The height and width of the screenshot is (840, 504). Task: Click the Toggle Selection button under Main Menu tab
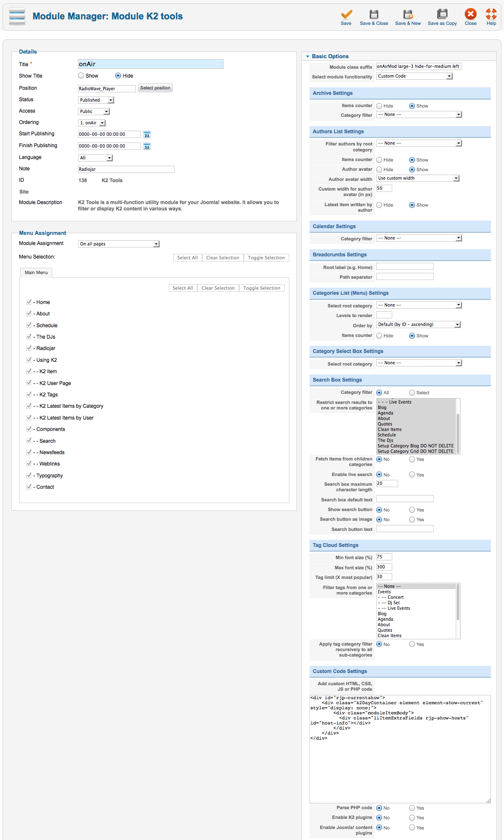(x=261, y=288)
